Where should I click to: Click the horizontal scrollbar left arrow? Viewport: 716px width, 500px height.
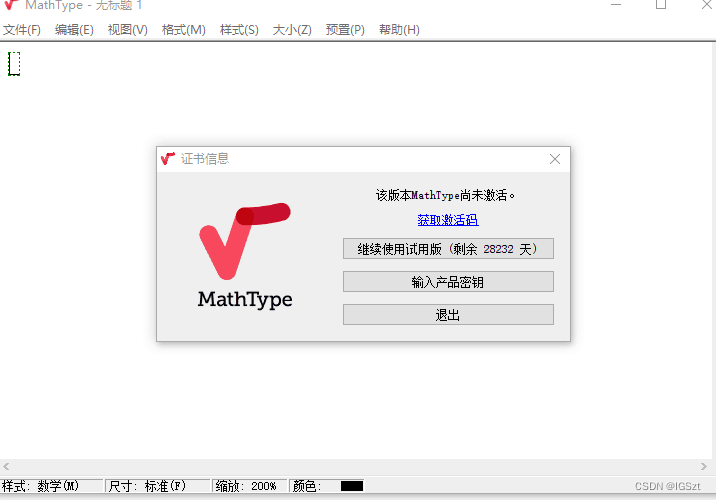[x=6, y=466]
